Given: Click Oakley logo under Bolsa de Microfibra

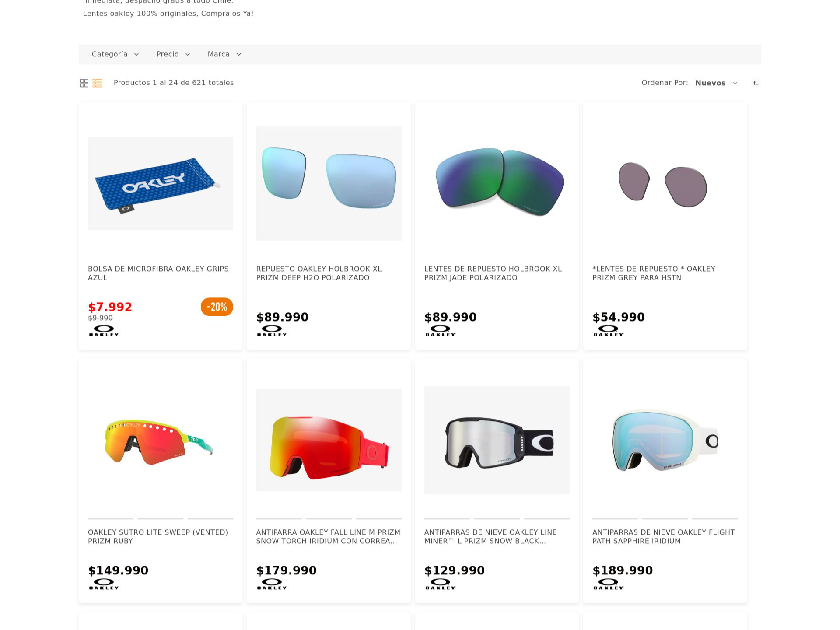Looking at the screenshot, I should point(104,331).
